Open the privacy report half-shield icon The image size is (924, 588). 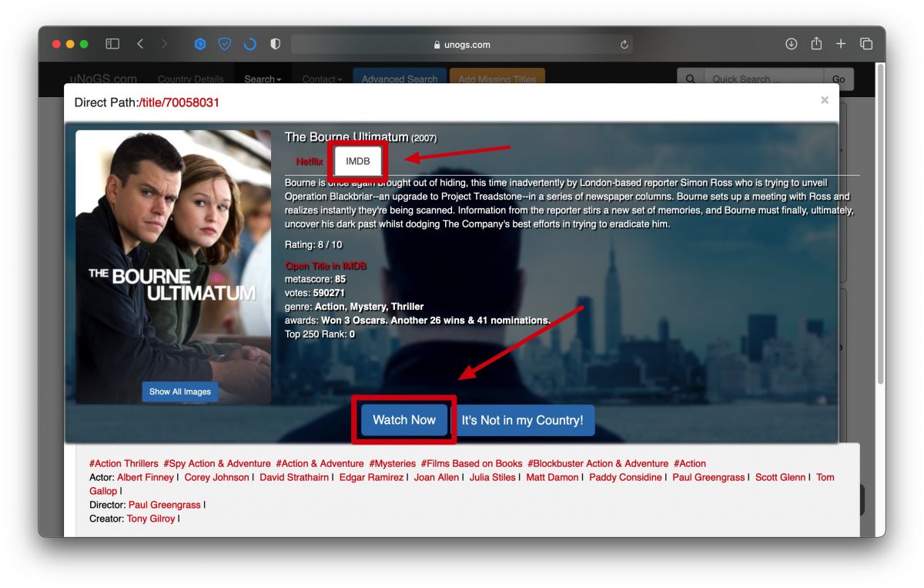pyautogui.click(x=275, y=44)
